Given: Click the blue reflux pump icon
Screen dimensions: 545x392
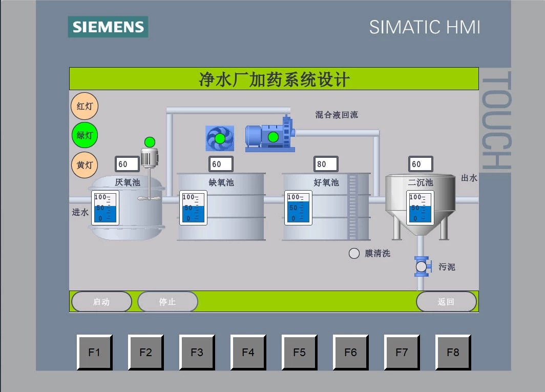Looking at the screenshot, I should [270, 135].
